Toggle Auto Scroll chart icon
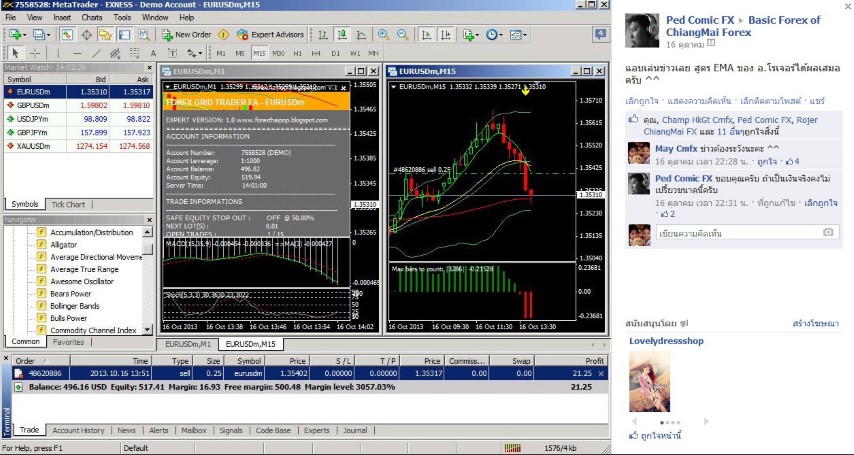 pos(426,34)
